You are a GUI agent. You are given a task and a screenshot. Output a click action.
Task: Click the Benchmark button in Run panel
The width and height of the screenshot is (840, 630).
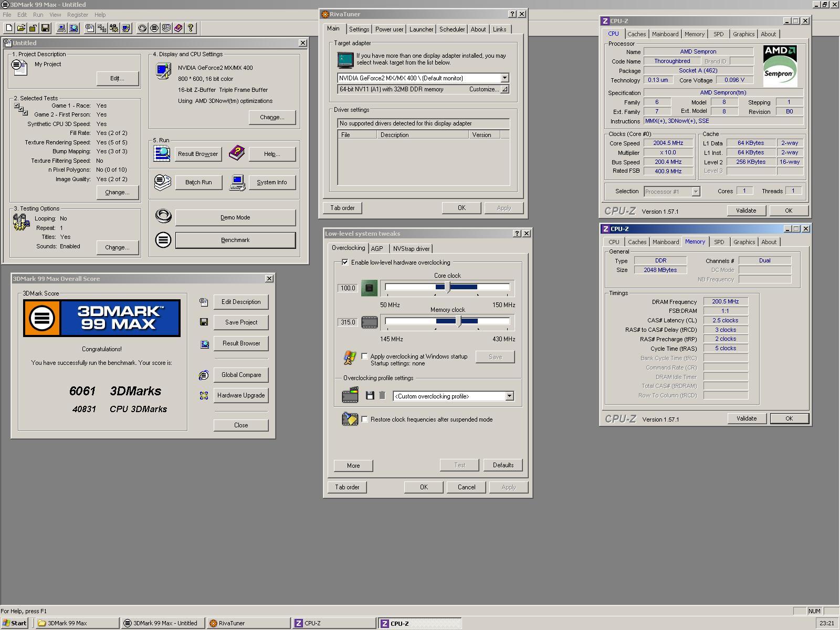[235, 240]
